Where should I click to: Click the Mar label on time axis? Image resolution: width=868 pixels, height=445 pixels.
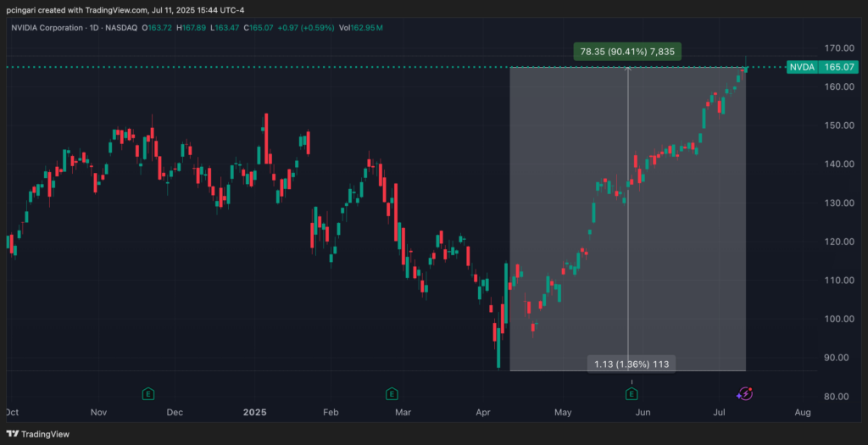[403, 413]
